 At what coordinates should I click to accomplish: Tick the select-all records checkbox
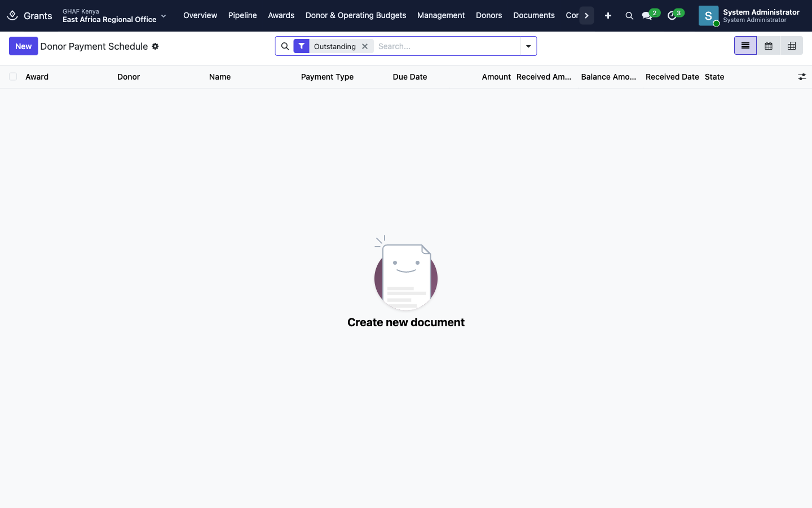(x=13, y=77)
